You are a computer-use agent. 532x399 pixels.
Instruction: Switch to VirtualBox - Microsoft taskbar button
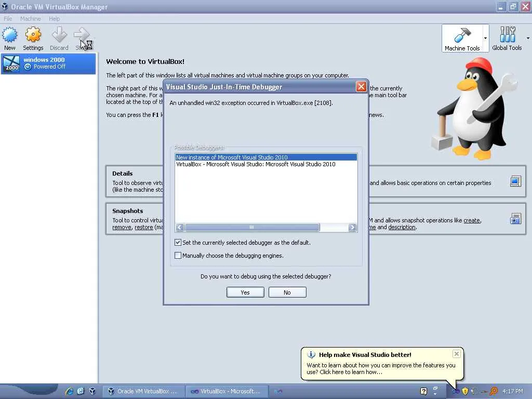click(x=227, y=391)
